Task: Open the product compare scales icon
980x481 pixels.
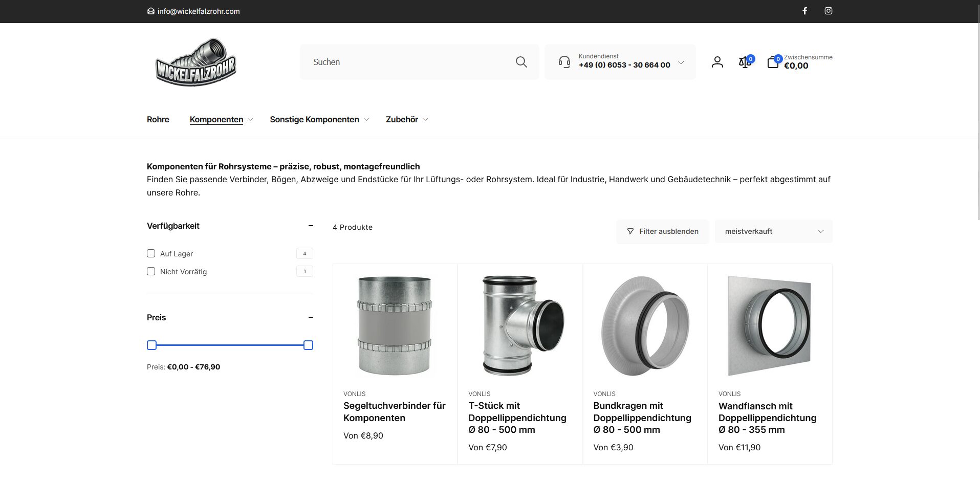Action: pos(745,62)
